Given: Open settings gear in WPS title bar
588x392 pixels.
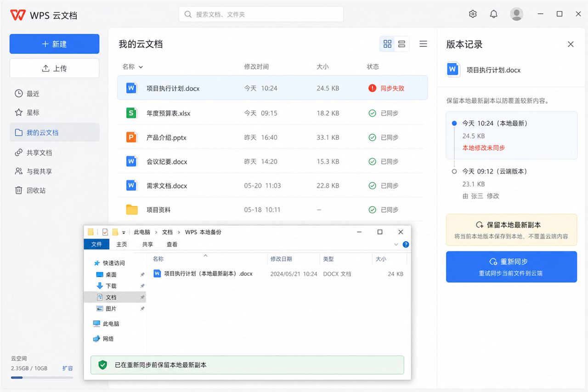Looking at the screenshot, I should pos(473,14).
